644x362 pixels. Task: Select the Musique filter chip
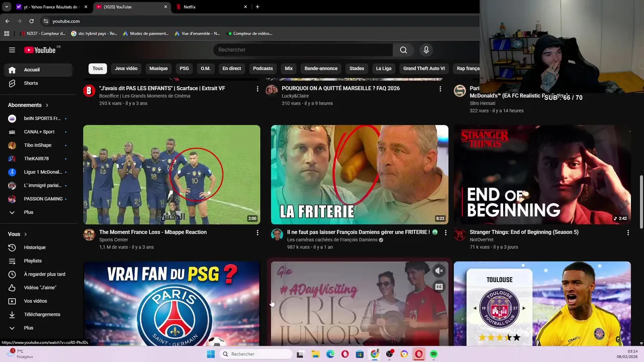[x=158, y=68]
